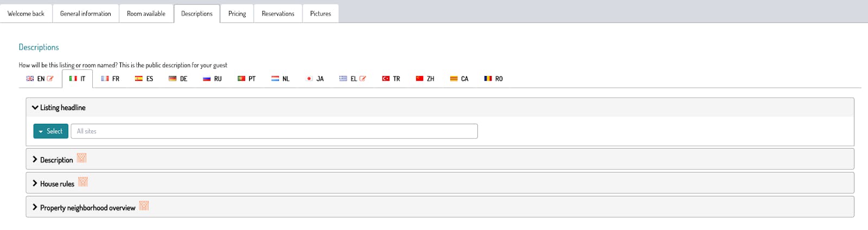868x230 pixels.
Task: Click the edit icon next to EL
Action: pyautogui.click(x=363, y=79)
